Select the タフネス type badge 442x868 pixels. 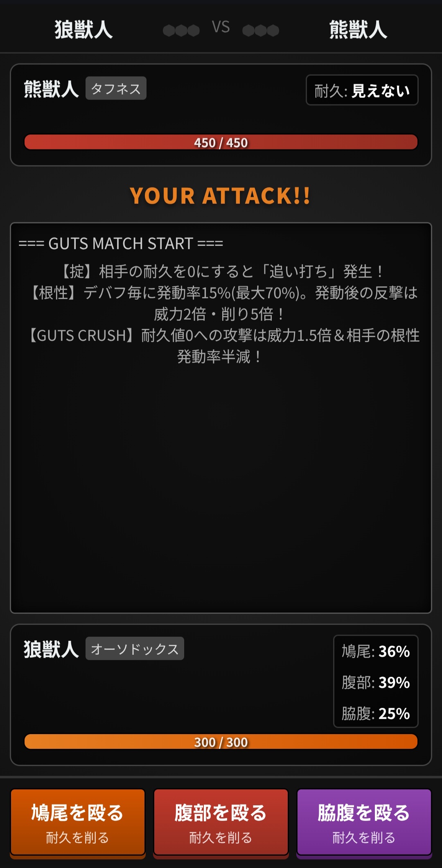116,88
